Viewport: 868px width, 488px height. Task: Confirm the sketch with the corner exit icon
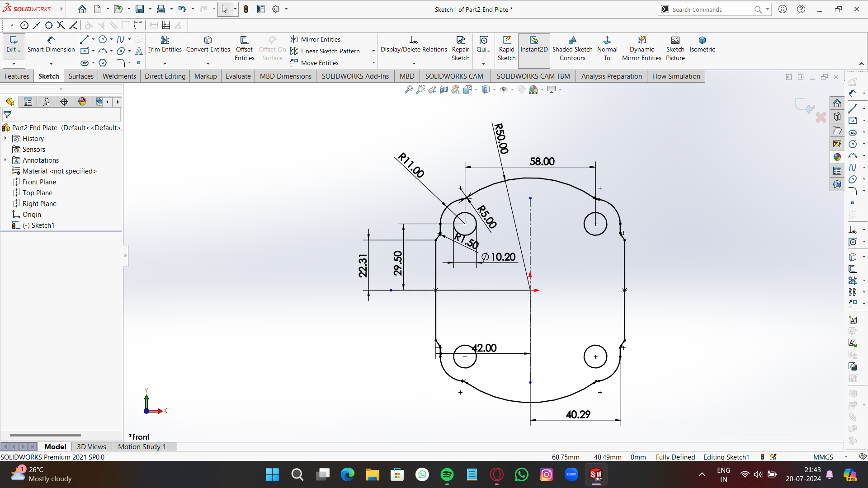click(x=805, y=105)
